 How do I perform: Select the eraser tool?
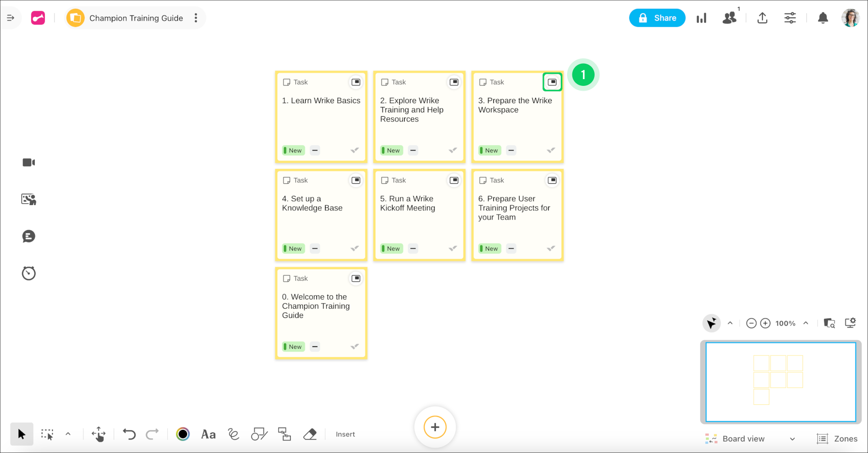point(310,434)
